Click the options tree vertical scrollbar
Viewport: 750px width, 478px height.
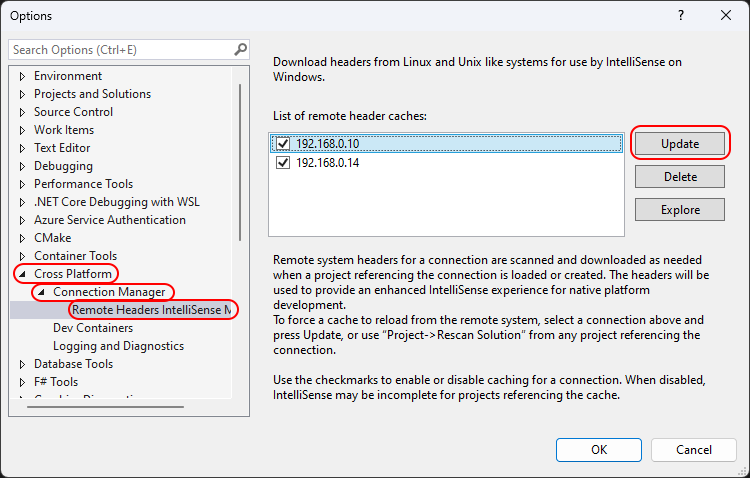pyautogui.click(x=240, y=160)
